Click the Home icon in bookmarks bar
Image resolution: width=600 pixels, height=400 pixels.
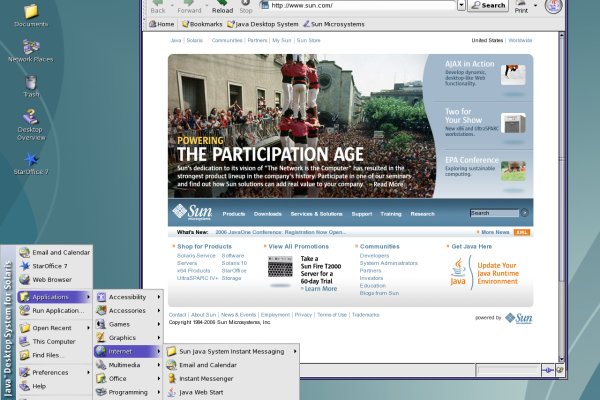[x=160, y=23]
